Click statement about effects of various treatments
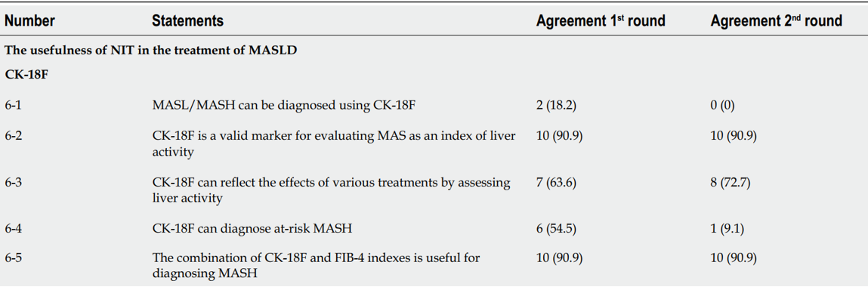Image resolution: width=868 pixels, height=287 pixels. coord(332,191)
